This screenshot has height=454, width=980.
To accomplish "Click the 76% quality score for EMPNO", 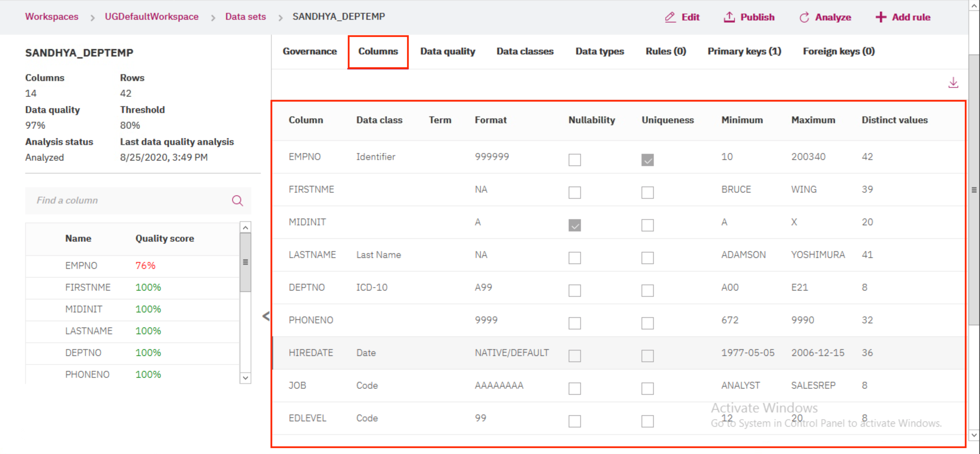I will pos(145,266).
